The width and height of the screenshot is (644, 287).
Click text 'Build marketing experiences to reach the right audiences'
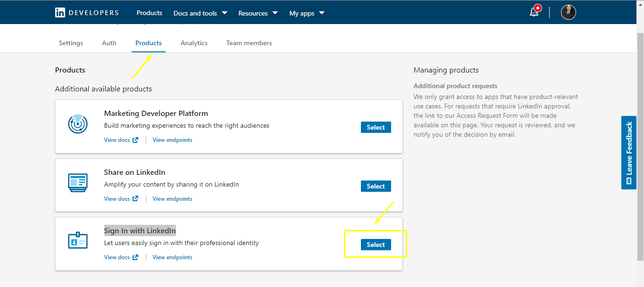coord(187,126)
